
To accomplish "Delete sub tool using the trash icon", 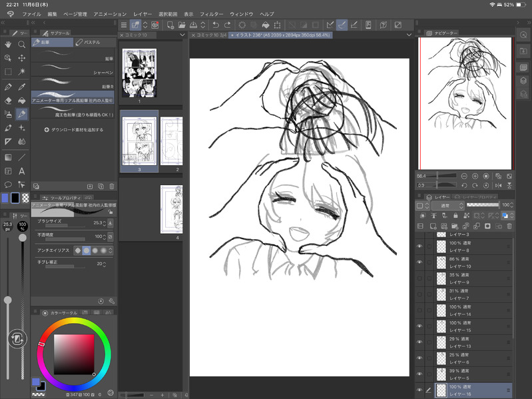I will pos(111,186).
